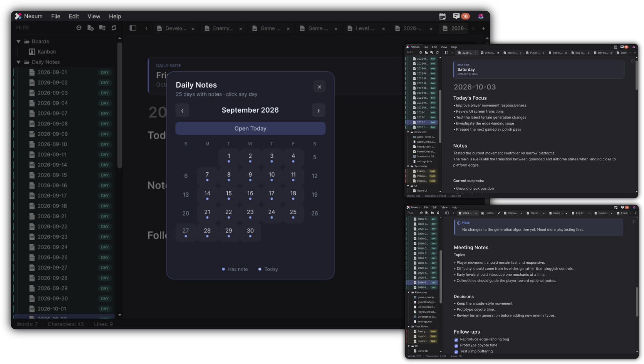The height and width of the screenshot is (364, 644).
Task: Collapse the Boards folder
Action: [x=18, y=41]
